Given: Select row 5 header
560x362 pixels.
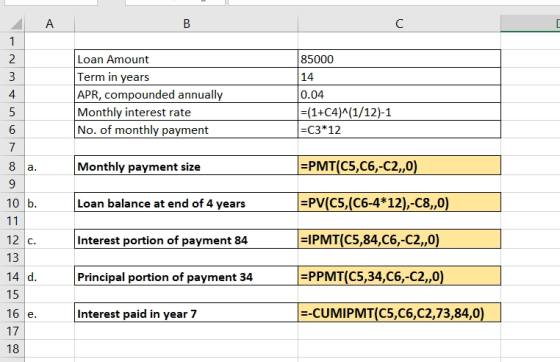Looking at the screenshot, I should coord(12,112).
